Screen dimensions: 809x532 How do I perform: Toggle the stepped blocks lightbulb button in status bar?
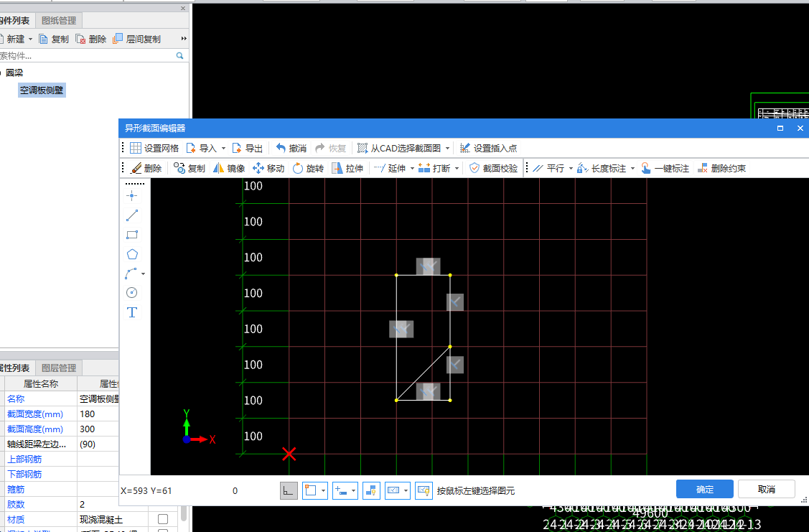point(372,491)
